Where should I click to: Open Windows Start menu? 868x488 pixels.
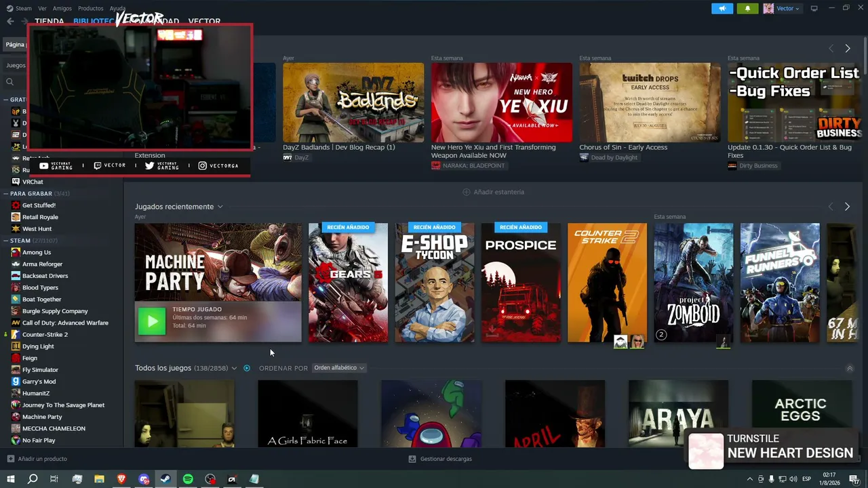pyautogui.click(x=10, y=479)
